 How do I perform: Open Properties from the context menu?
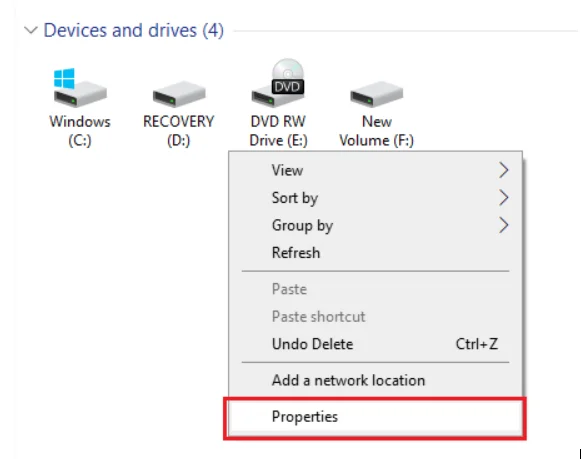point(375,417)
